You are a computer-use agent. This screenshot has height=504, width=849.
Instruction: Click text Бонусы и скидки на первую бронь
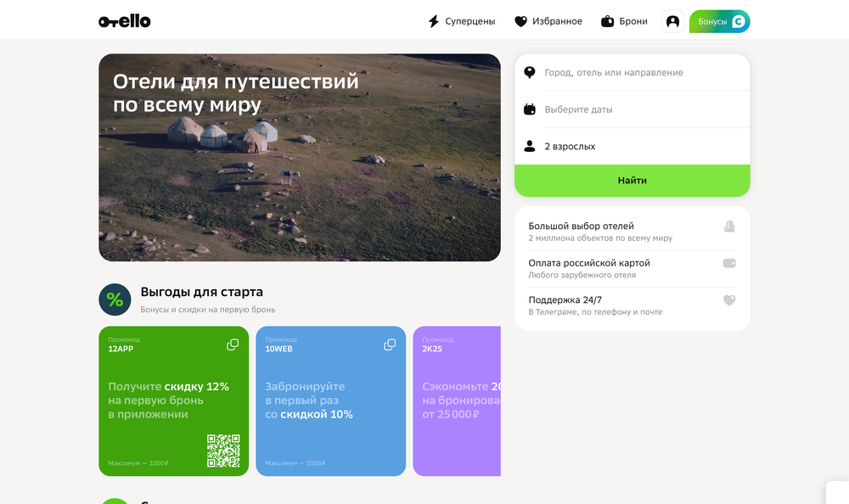pos(208,310)
